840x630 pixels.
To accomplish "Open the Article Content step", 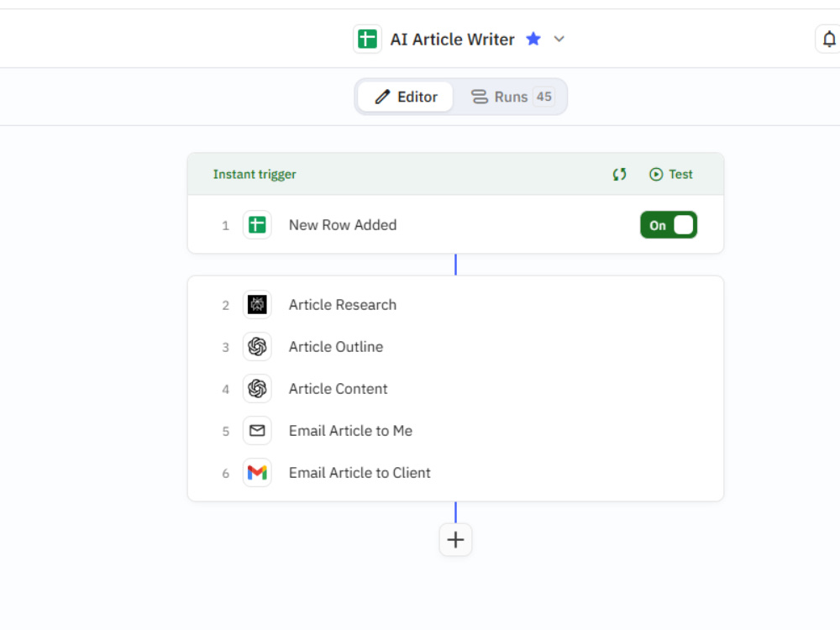I will [x=455, y=388].
